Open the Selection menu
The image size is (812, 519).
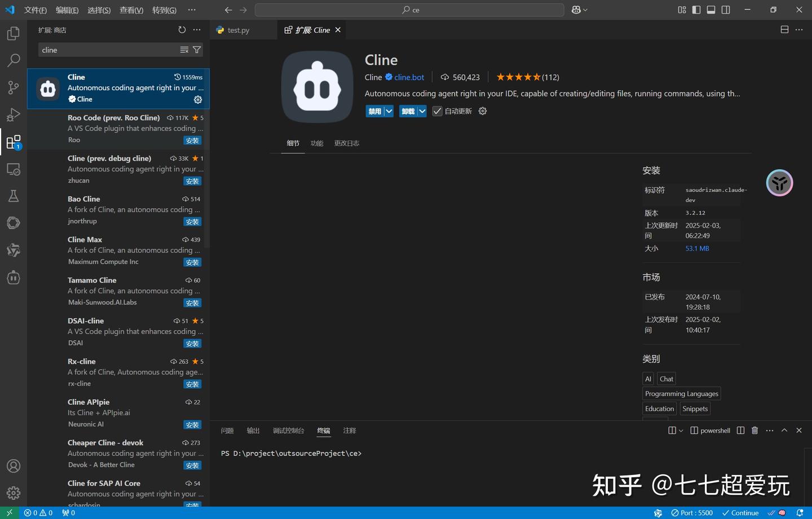[x=99, y=10]
